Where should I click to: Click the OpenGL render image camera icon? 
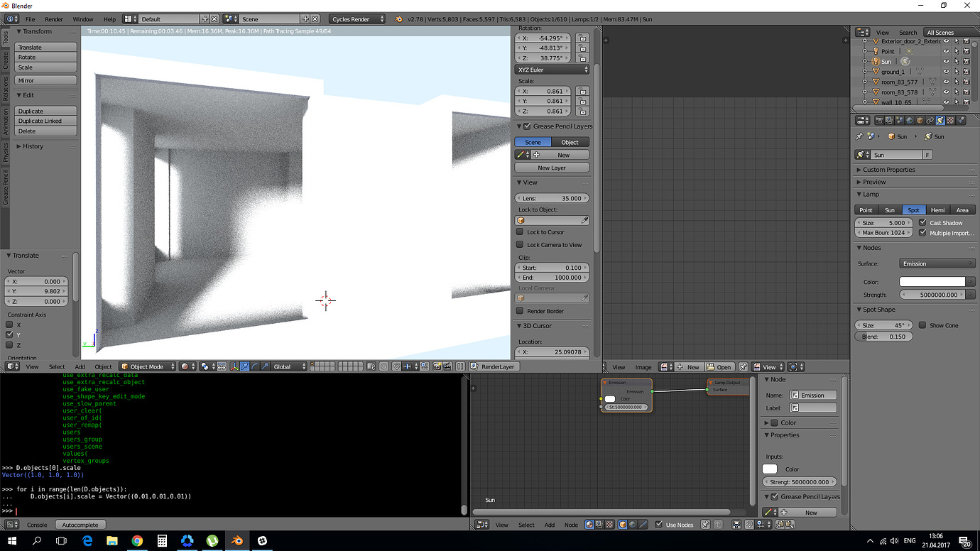click(437, 366)
